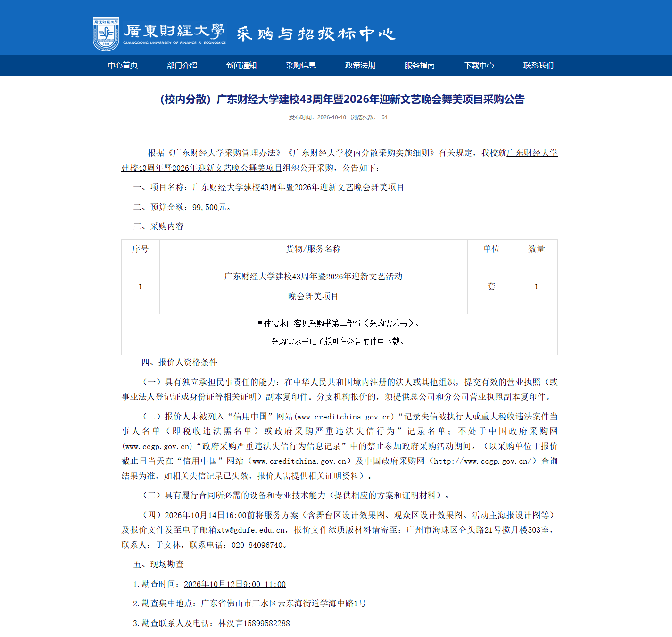
Task: Open 联系我们 navigation item
Action: pos(539,66)
